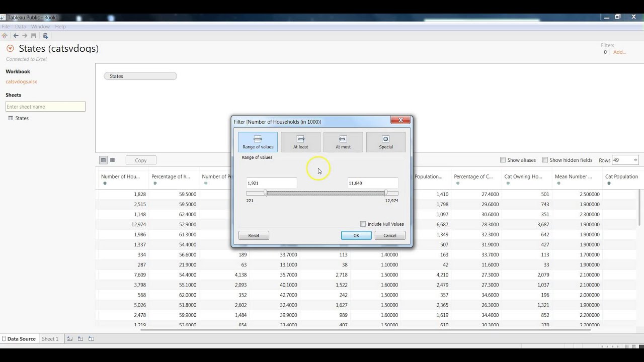The height and width of the screenshot is (362, 644).
Task: Switch to the Sheet 1 tab
Action: click(50, 339)
